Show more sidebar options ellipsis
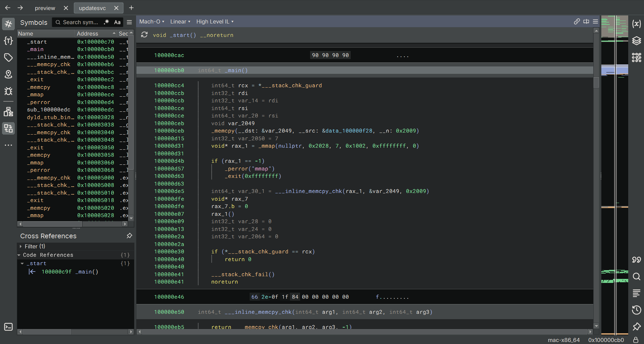The height and width of the screenshot is (344, 644). coord(8,145)
